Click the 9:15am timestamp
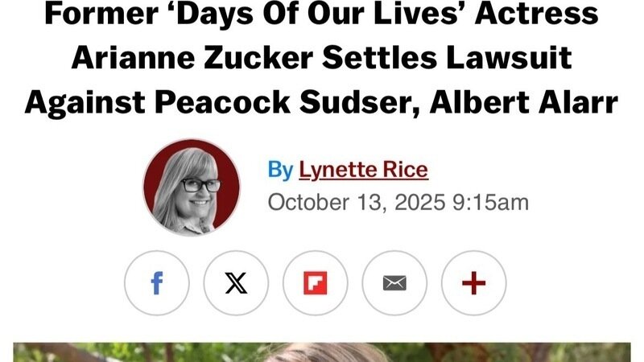The width and height of the screenshot is (644, 362). 491,203
